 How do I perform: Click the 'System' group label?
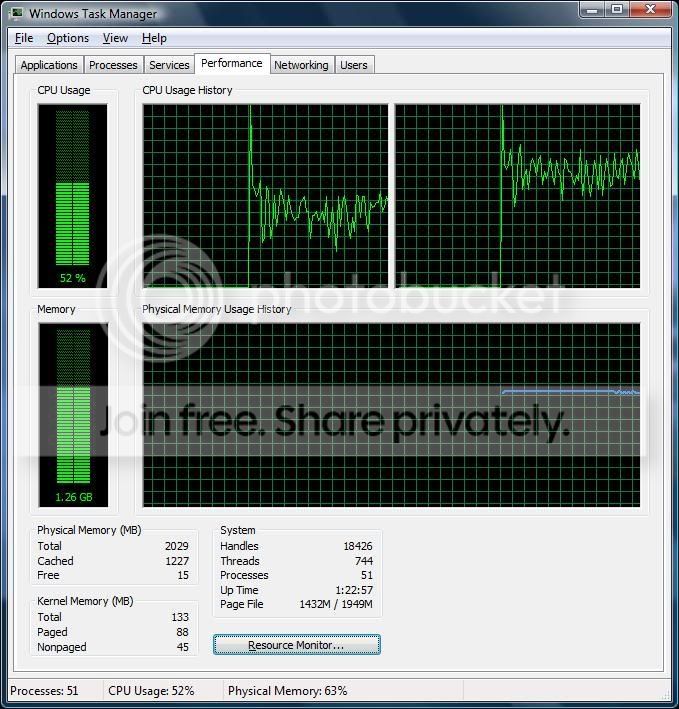click(x=238, y=530)
